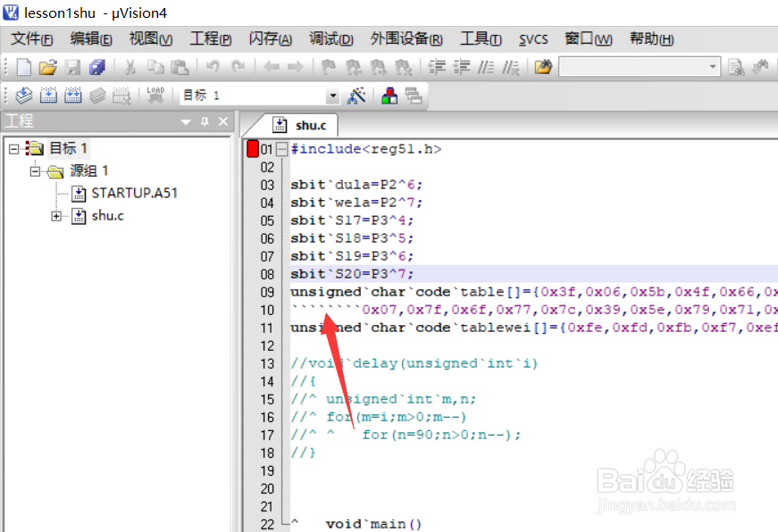Click inside the find text input field
778x532 pixels.
click(632, 66)
